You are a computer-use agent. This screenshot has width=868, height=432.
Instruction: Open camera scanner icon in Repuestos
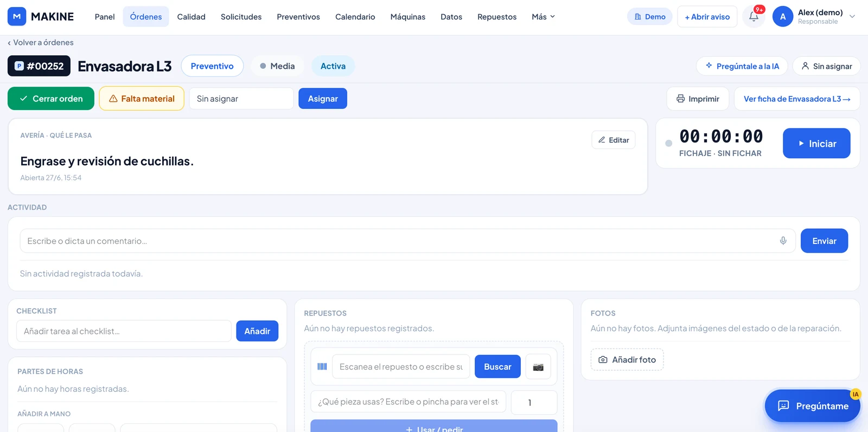[538, 367]
